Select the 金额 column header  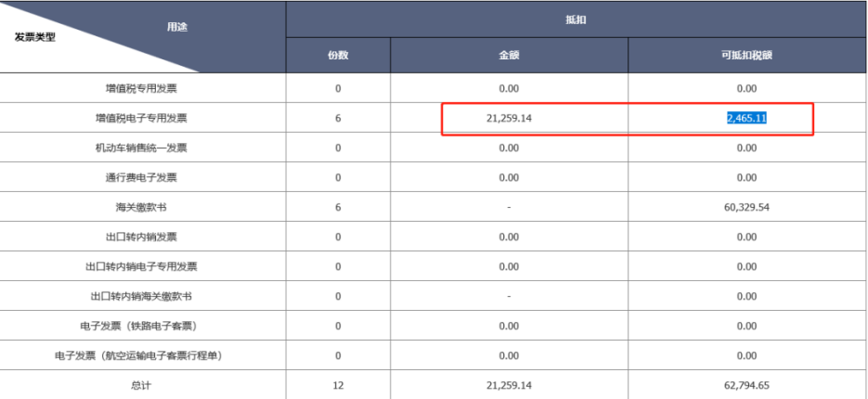pyautogui.click(x=509, y=55)
